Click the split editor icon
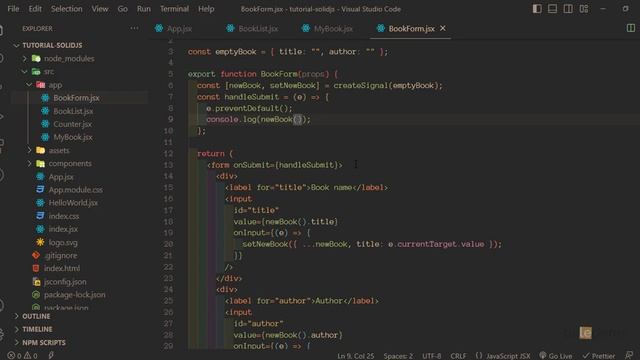 [631, 28]
